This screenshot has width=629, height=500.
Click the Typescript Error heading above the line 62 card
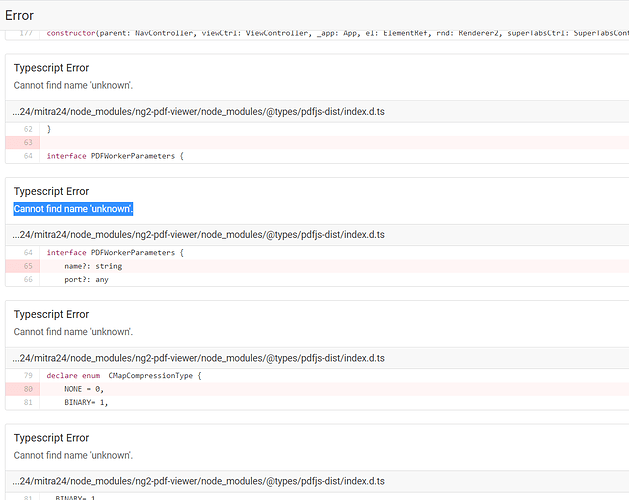51,68
